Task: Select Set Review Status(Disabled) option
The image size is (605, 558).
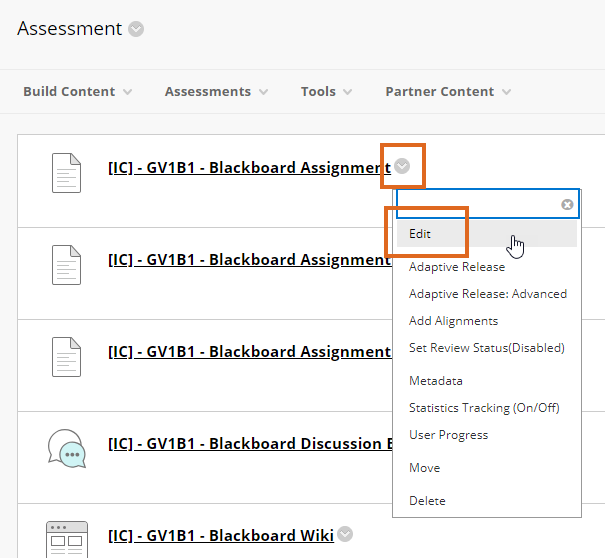Action: (487, 348)
